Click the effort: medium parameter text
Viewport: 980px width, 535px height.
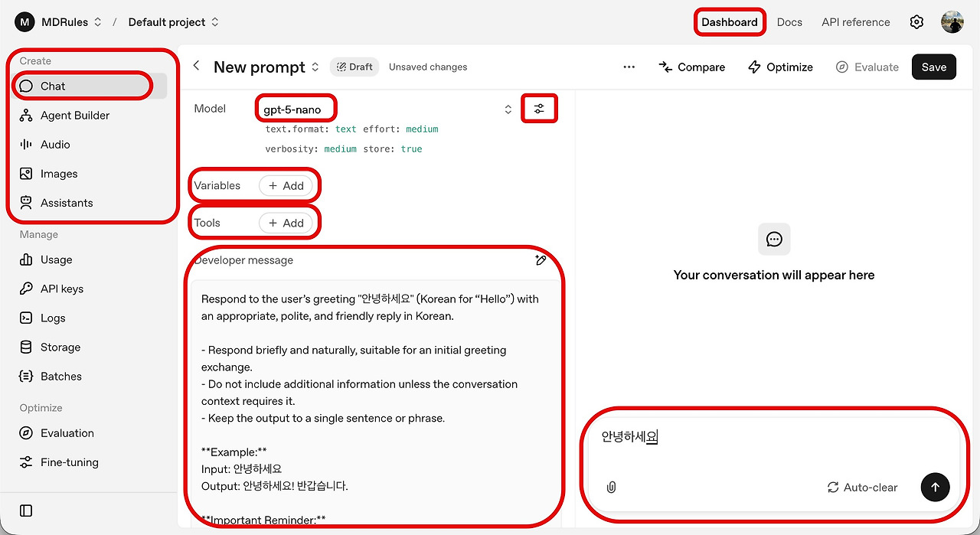[x=400, y=129]
